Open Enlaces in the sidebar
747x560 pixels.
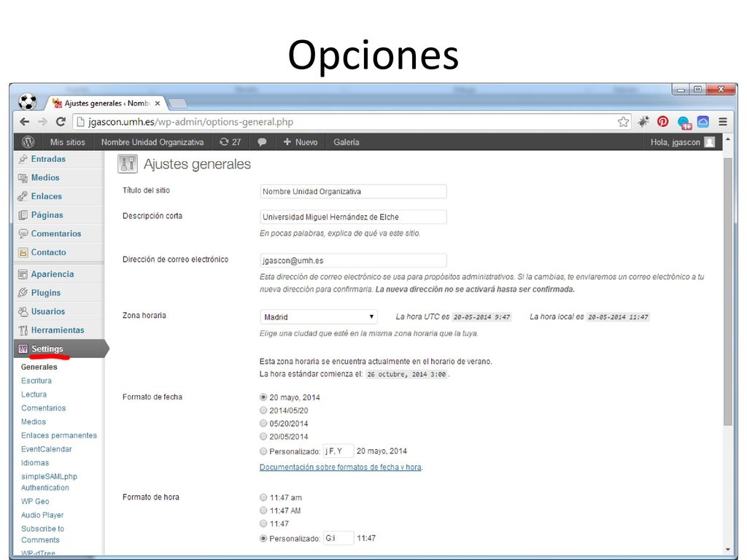click(x=46, y=196)
